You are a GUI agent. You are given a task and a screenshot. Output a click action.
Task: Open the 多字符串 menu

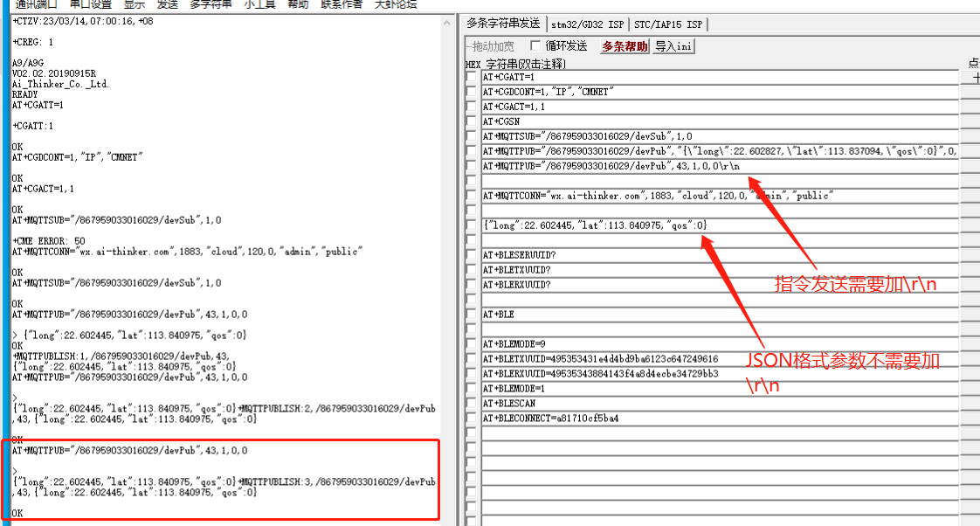(210, 4)
